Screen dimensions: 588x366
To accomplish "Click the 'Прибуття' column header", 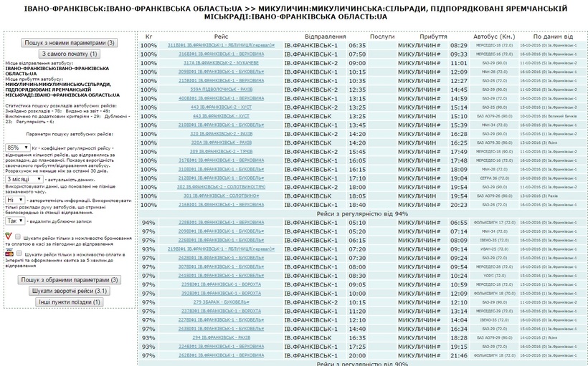I will [x=433, y=37].
